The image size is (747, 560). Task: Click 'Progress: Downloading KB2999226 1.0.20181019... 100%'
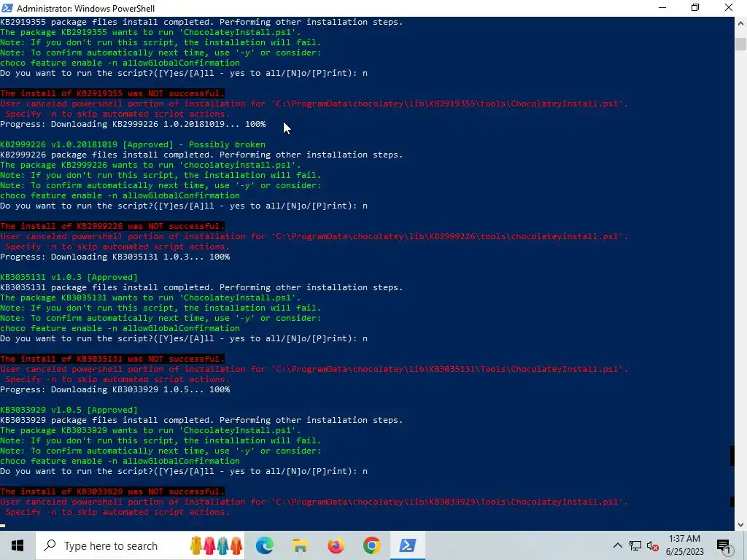click(x=133, y=124)
